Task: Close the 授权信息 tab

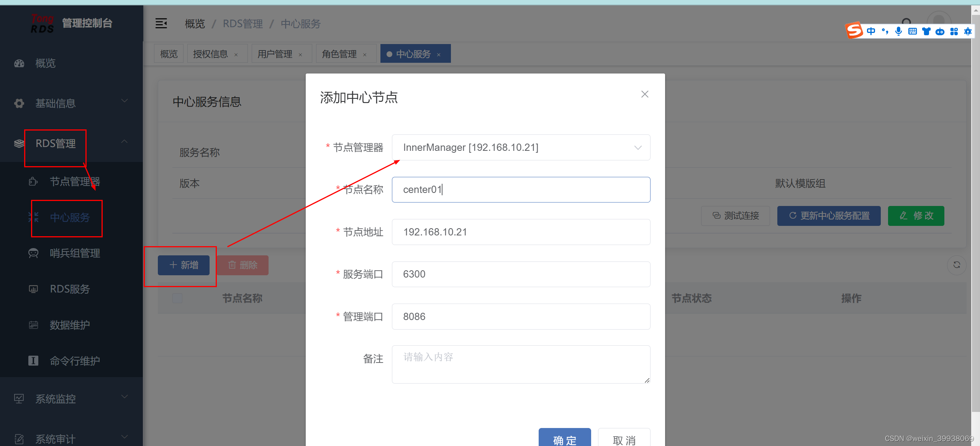Action: point(236,55)
